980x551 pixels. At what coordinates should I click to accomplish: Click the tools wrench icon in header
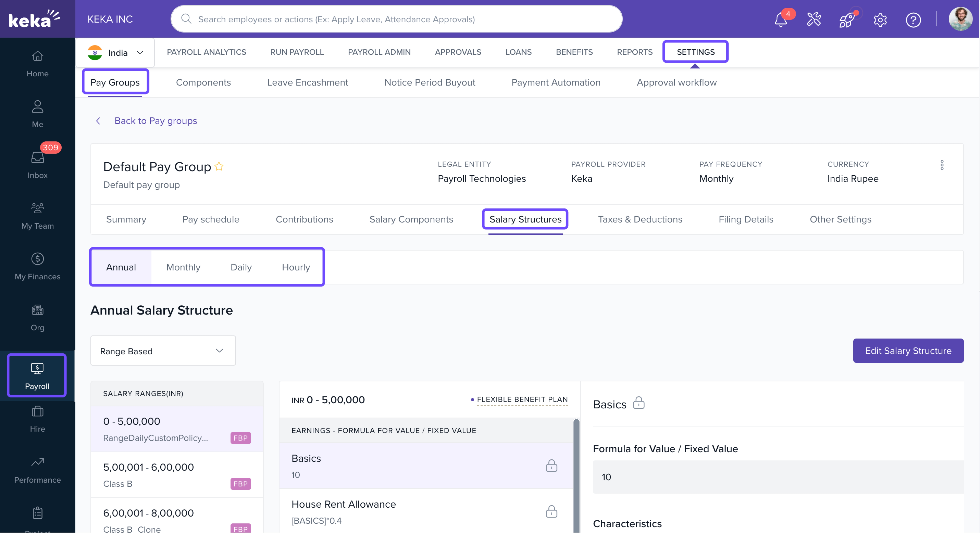point(814,19)
